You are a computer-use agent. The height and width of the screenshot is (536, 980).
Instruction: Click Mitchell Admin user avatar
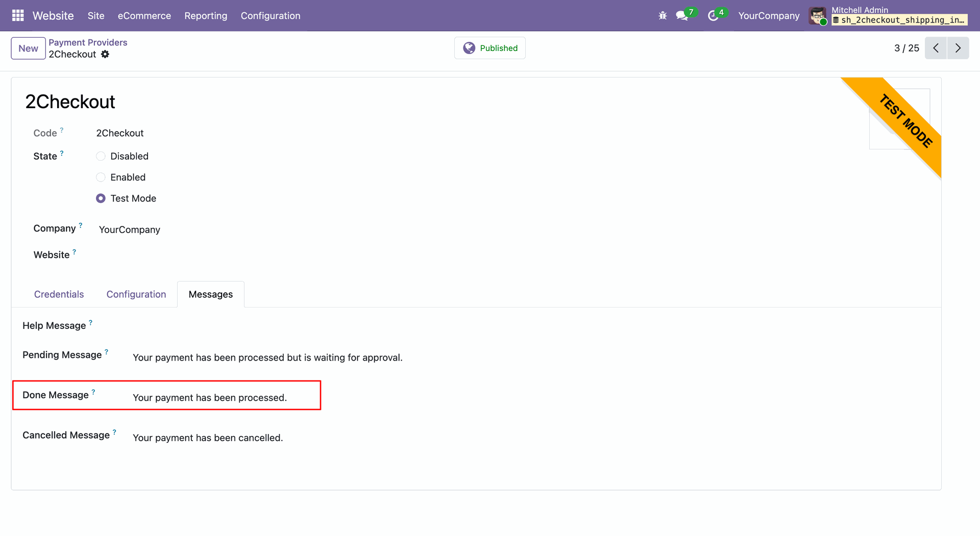(818, 16)
